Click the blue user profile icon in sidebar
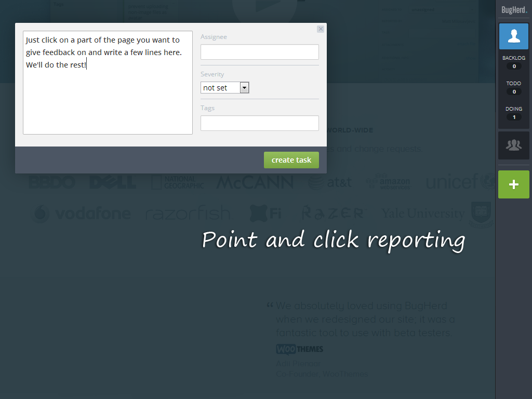Image resolution: width=532 pixels, height=399 pixels. (514, 36)
